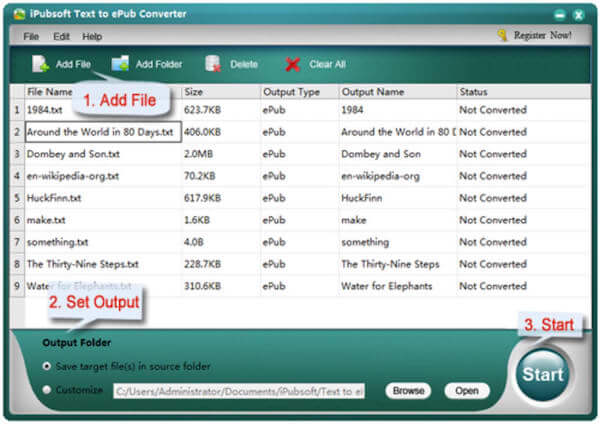Click the Browse button
This screenshot has height=424, width=600.
(408, 391)
